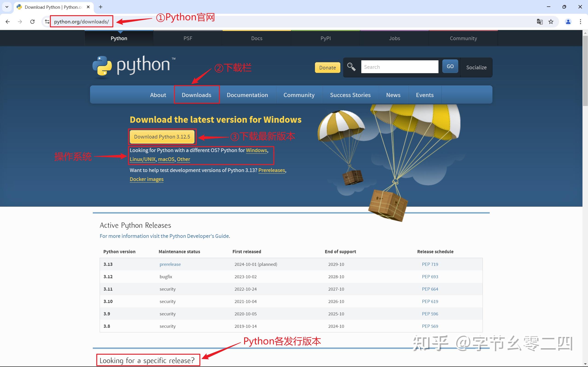
Task: Open Google Translate icon in the address bar
Action: click(x=540, y=21)
